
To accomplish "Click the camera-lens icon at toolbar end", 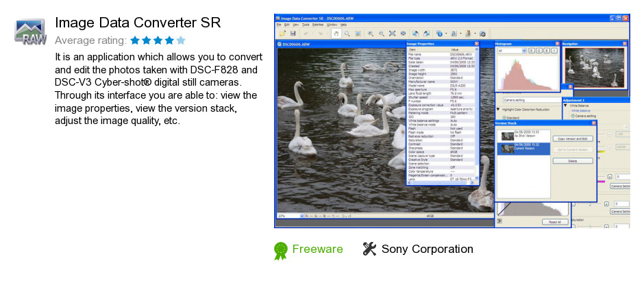I will pyautogui.click(x=482, y=34).
